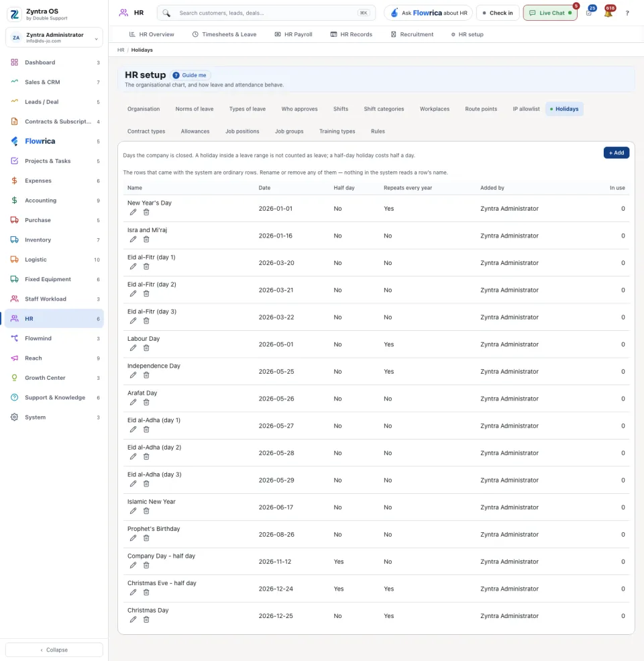
Task: Open HR Records tab
Action: pos(352,34)
